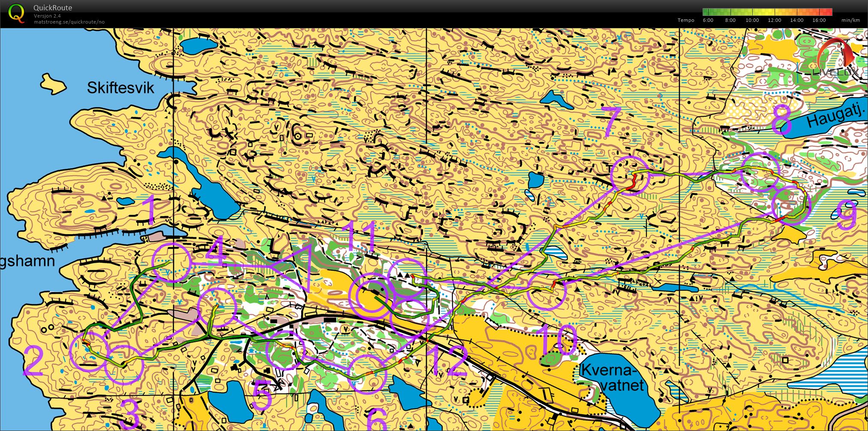The width and height of the screenshot is (868, 431).
Task: Click the 12:00 tempo value
Action: coord(774,20)
